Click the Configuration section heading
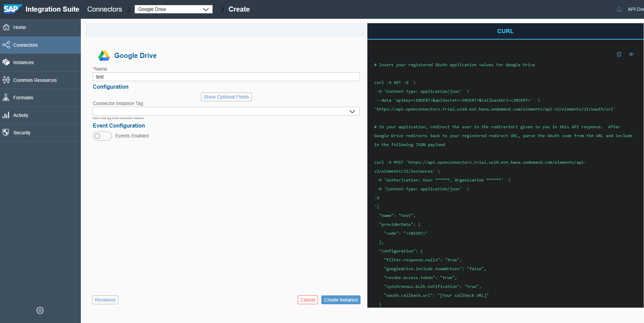The height and width of the screenshot is (323, 644). click(111, 87)
